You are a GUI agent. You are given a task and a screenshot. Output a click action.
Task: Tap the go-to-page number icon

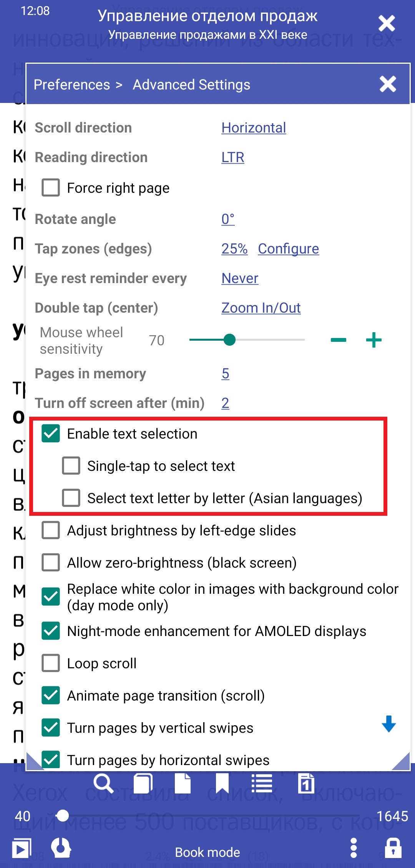click(306, 784)
